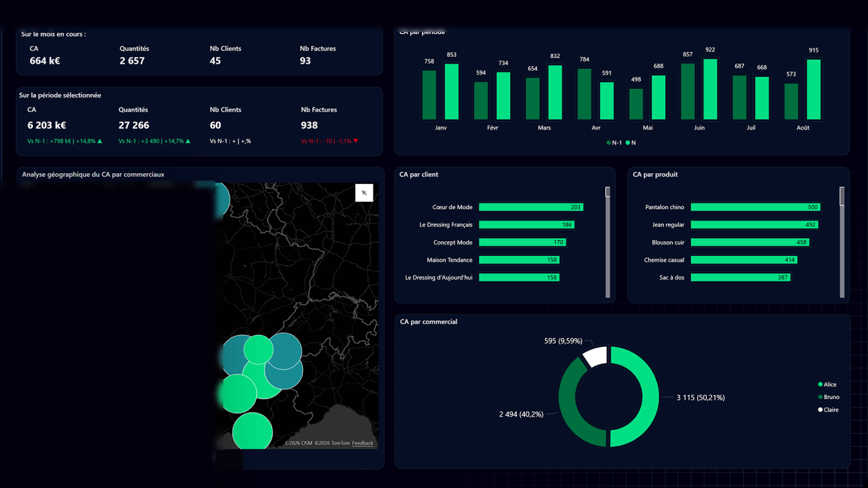
Task: Click the bottom green map bubble
Action: tap(252, 432)
